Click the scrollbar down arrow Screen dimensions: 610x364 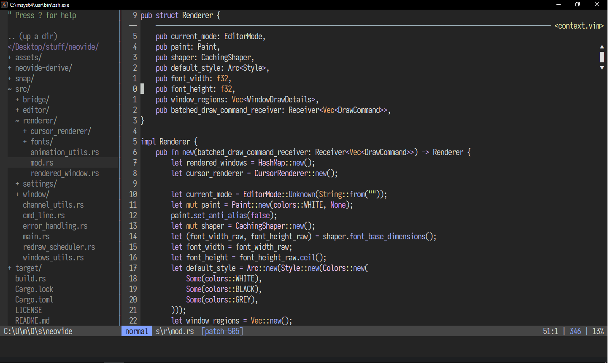(x=602, y=68)
